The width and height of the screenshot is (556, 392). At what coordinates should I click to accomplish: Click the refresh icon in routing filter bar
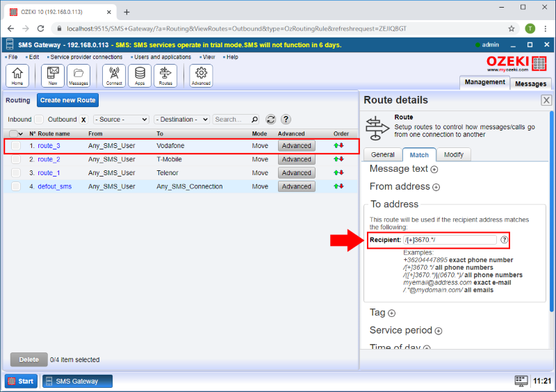pyautogui.click(x=271, y=120)
